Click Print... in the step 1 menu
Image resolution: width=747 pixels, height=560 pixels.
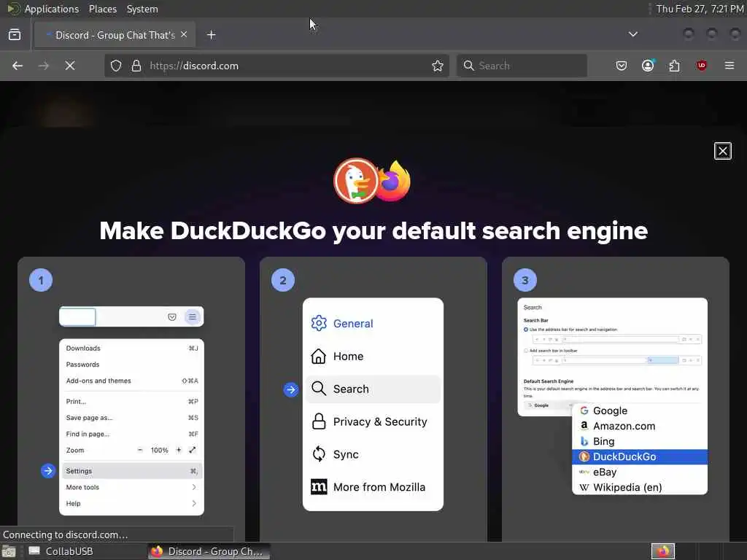point(131,402)
